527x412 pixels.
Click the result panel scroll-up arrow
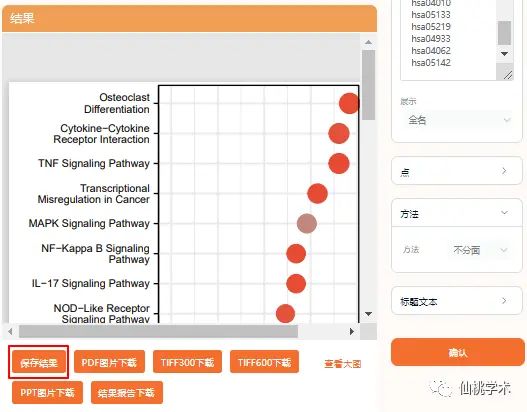368,42
